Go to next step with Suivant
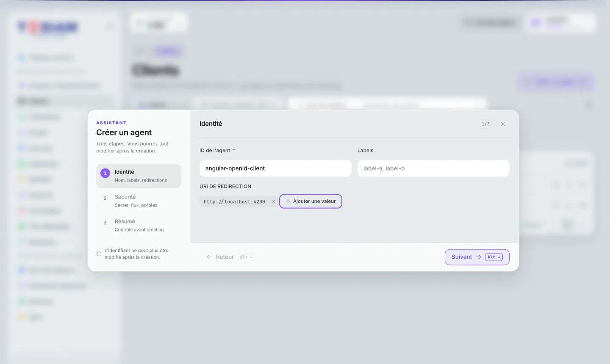610x364 pixels. coord(477,257)
